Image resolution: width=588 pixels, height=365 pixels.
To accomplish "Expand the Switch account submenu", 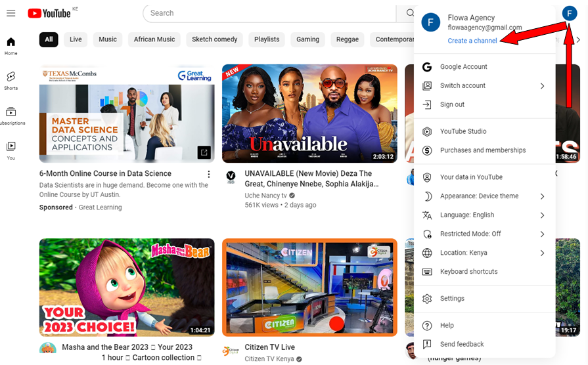I will click(484, 86).
